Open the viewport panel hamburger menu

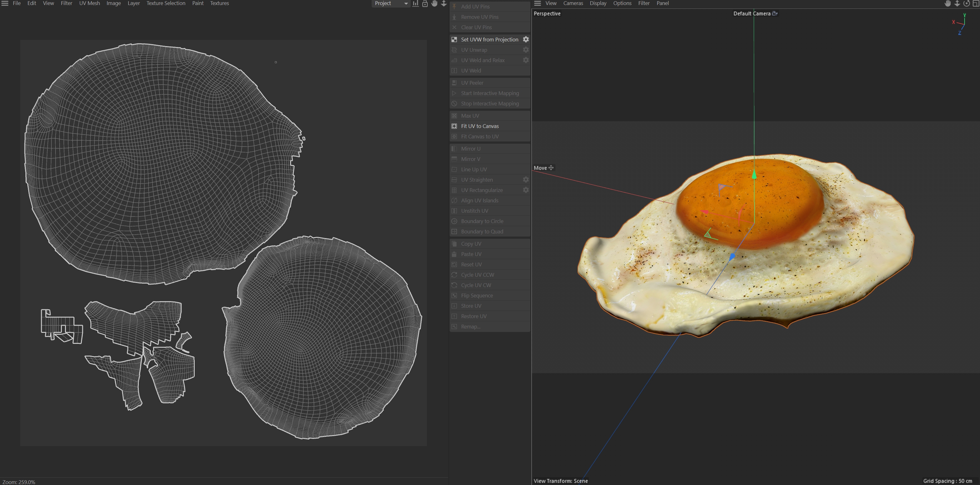(537, 3)
